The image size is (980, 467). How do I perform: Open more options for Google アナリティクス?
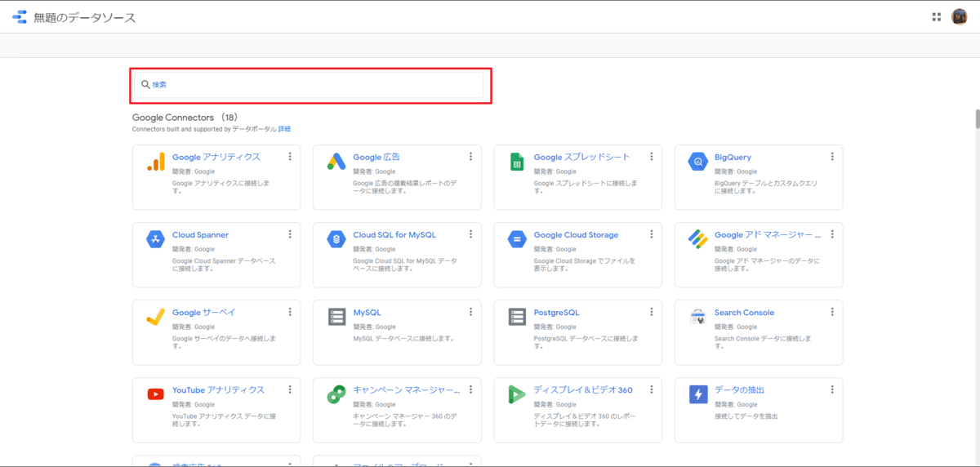(x=290, y=157)
